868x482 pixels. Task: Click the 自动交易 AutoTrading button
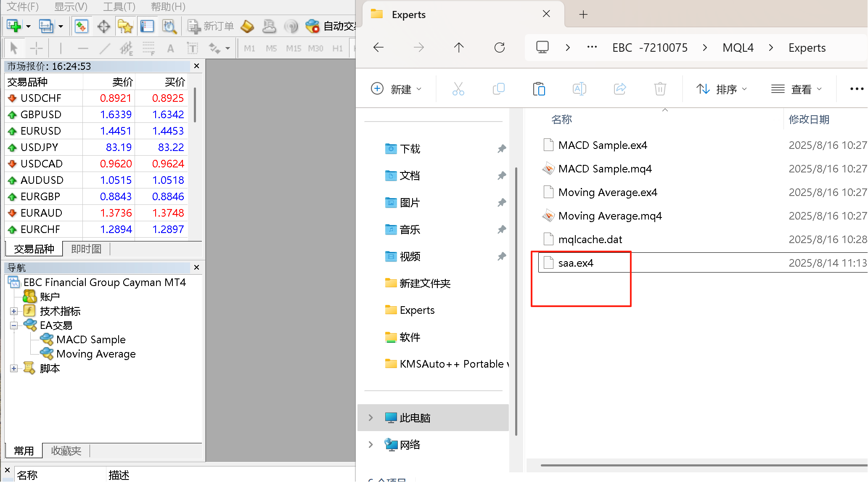coord(332,26)
